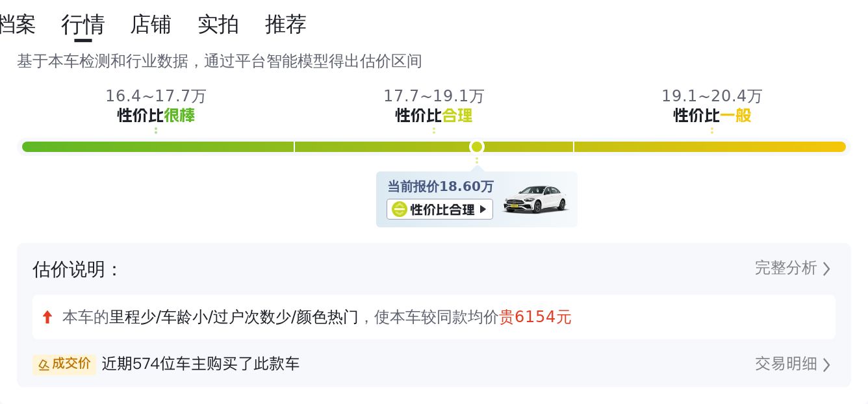The height and width of the screenshot is (404, 868).
Task: Click the 成交价 badge icon
Action: (x=64, y=364)
